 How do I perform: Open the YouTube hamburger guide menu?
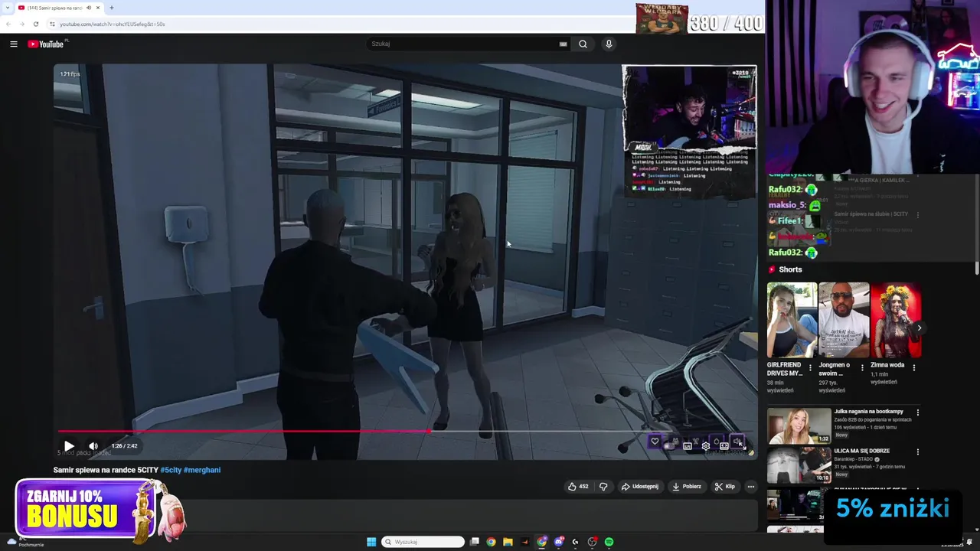(x=13, y=44)
